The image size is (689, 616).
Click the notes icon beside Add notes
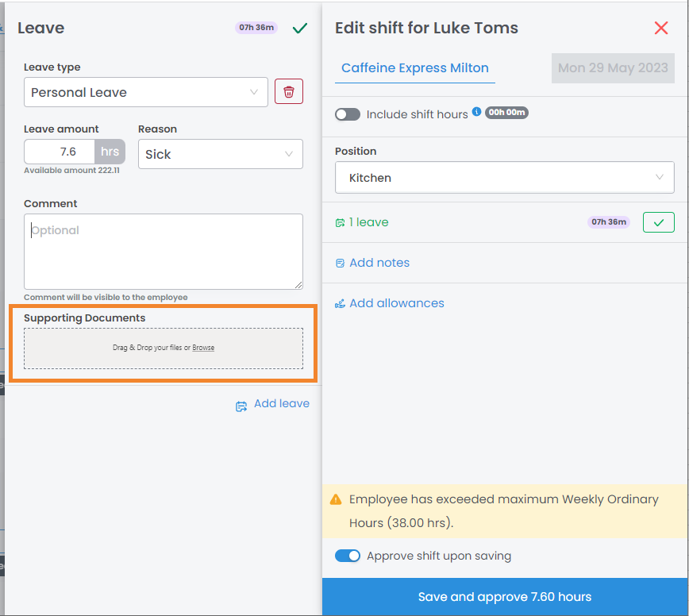340,263
